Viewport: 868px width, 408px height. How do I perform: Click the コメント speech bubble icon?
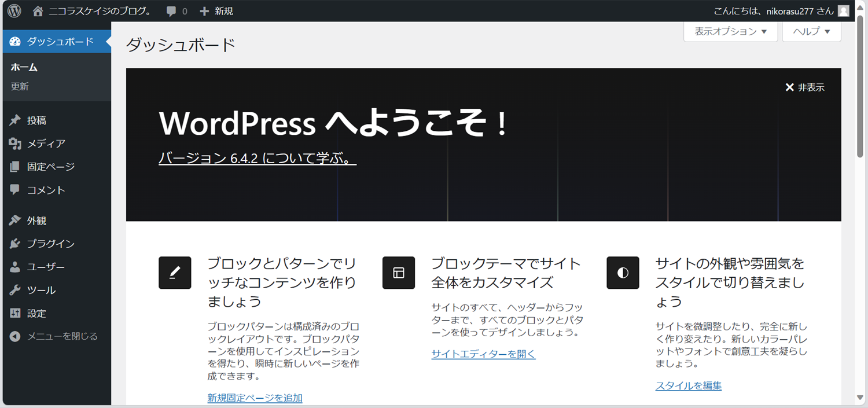coord(15,190)
